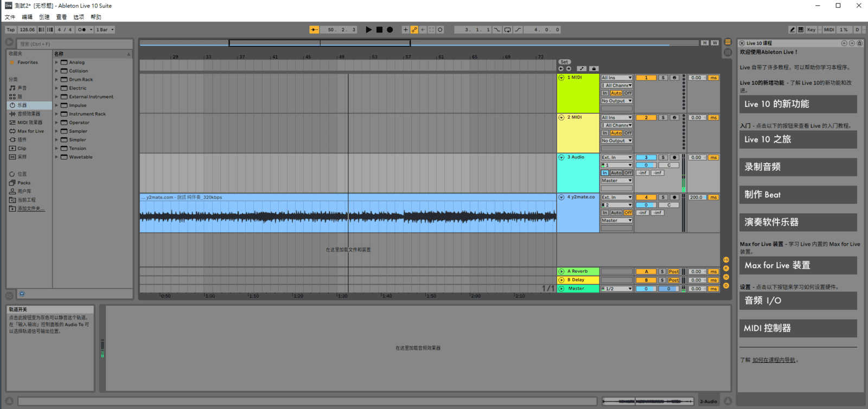
Task: Click the Arrangement Record button
Action: point(390,30)
